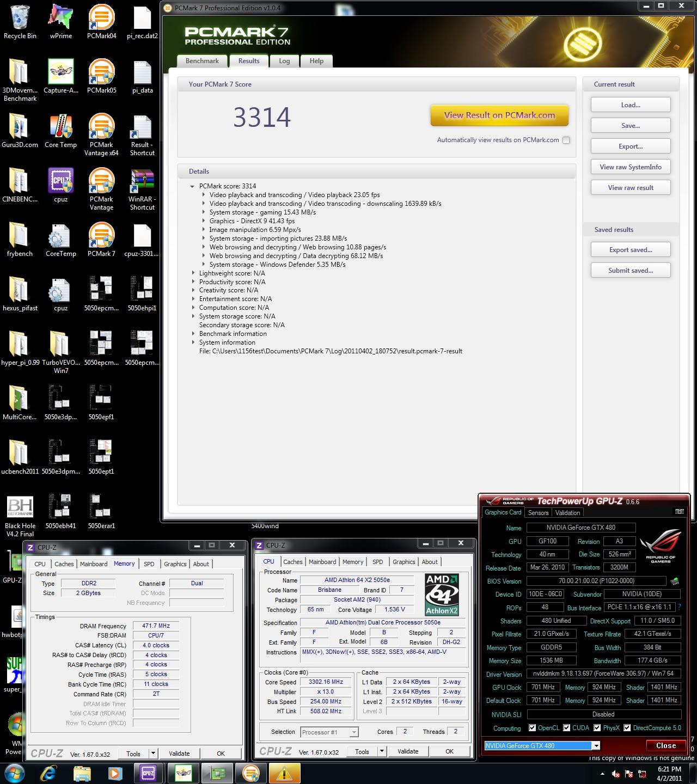This screenshot has height=784, width=697.
Task: Click DRAM Frequency value 471.7 MHz
Action: (156, 626)
